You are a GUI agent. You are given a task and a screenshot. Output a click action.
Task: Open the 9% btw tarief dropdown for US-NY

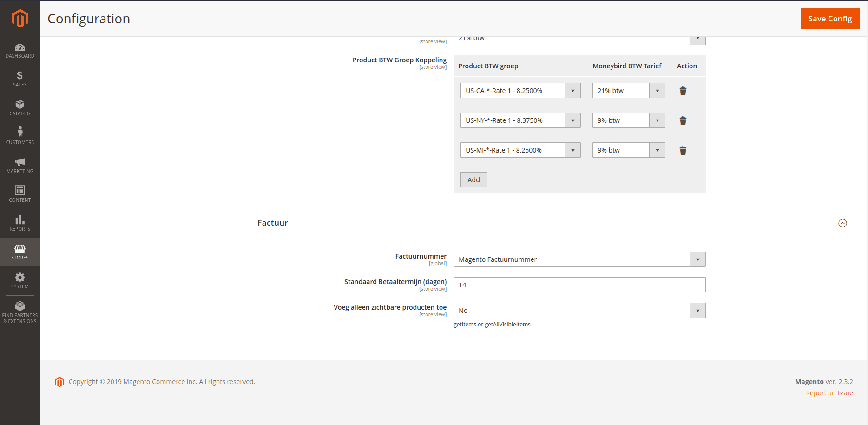629,120
